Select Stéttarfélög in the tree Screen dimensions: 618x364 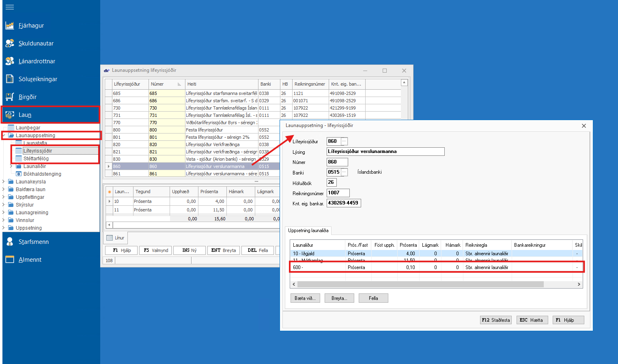click(36, 159)
